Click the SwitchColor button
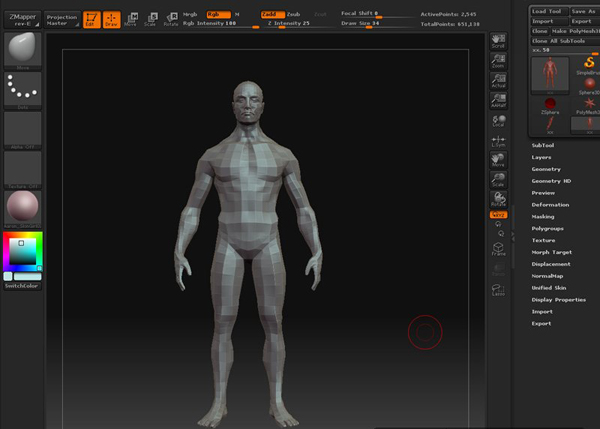Screen dimensions: 600x429 [22, 286]
